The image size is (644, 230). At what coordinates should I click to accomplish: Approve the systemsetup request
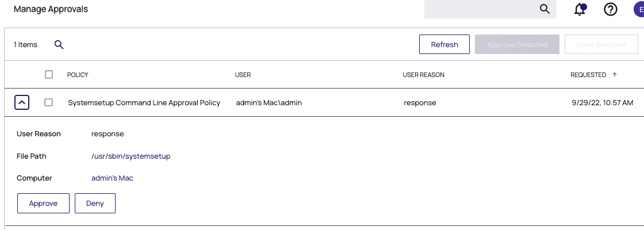43,204
